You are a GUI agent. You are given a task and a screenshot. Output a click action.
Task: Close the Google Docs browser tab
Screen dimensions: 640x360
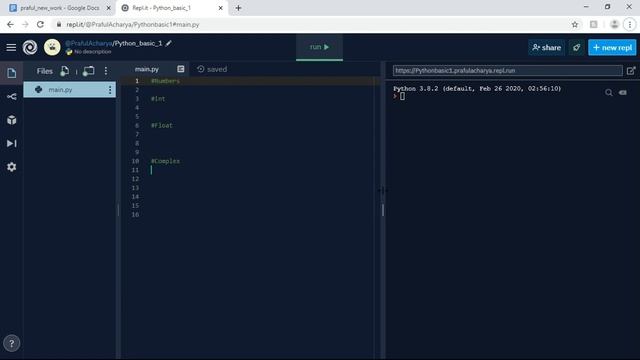pyautogui.click(x=109, y=8)
